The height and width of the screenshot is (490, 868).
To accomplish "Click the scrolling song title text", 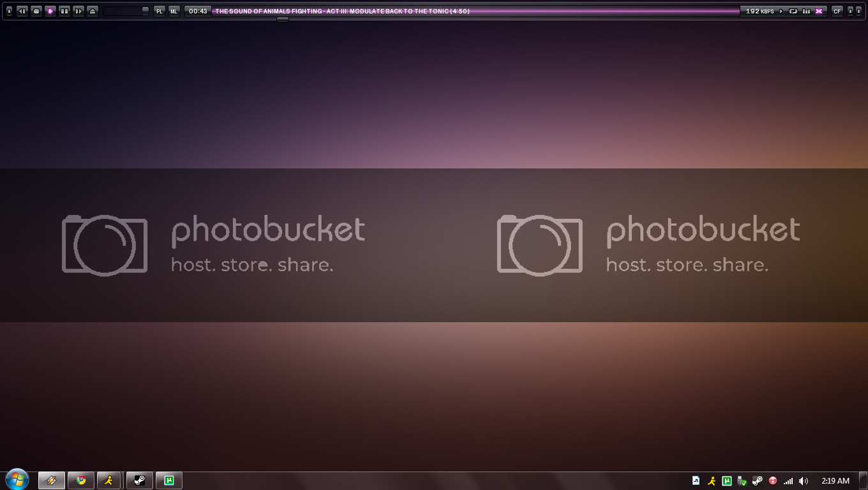I will (x=342, y=11).
